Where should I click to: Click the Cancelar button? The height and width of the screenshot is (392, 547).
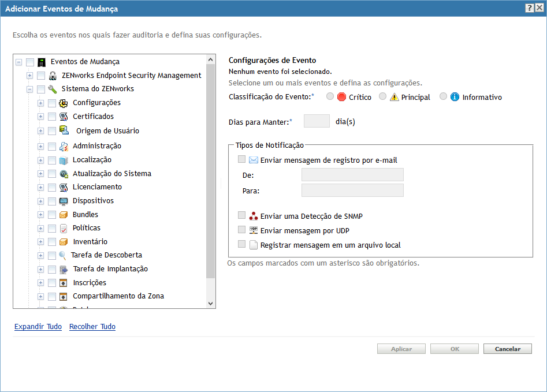pyautogui.click(x=508, y=349)
